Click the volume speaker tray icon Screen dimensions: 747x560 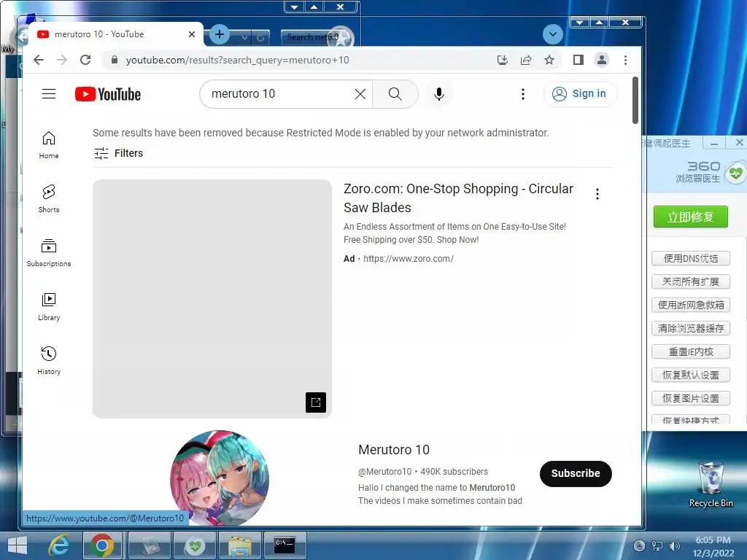point(674,546)
